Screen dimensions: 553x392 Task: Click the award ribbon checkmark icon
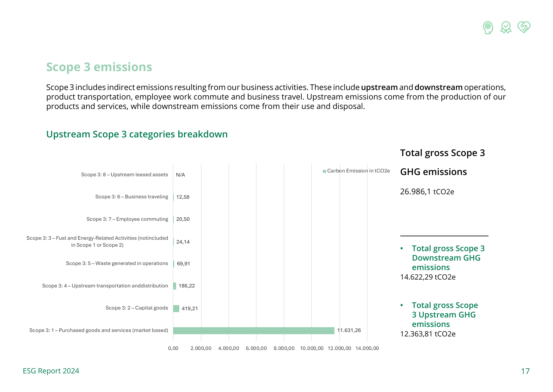tap(506, 27)
